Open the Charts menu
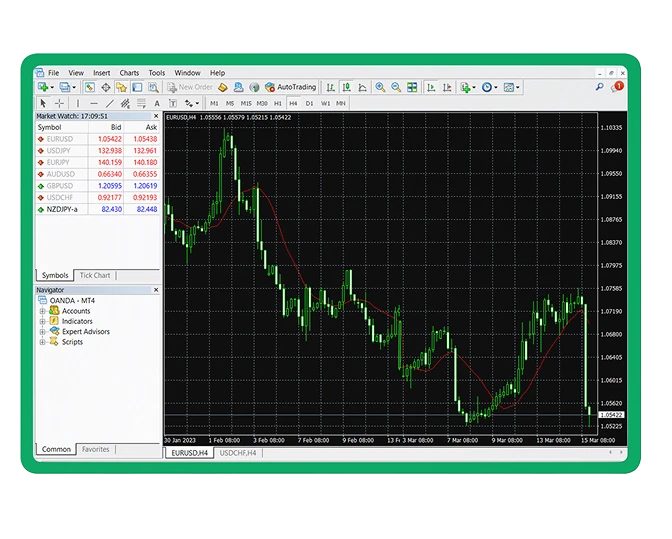Image resolution: width=672 pixels, height=539 pixels. pyautogui.click(x=129, y=73)
